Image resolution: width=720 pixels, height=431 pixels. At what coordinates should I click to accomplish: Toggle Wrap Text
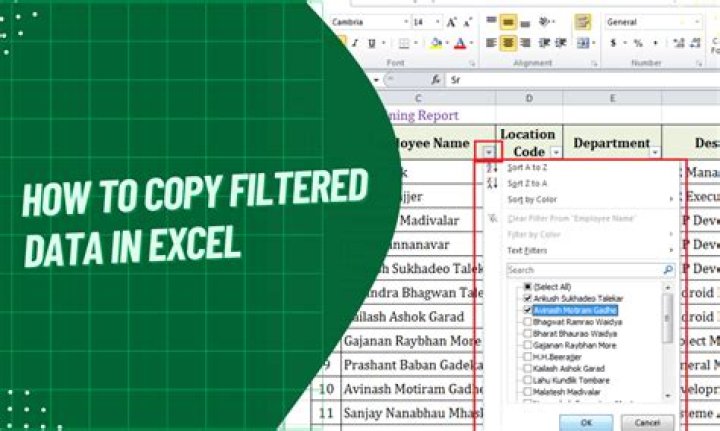582,22
